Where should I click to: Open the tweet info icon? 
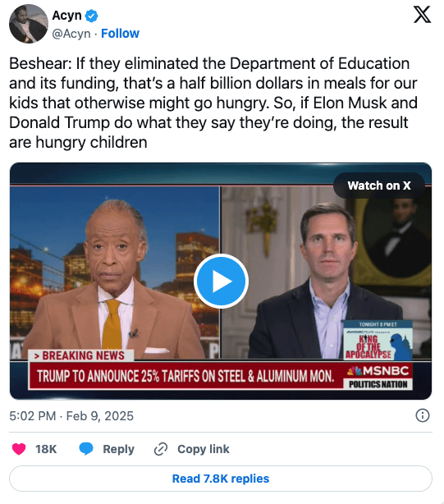pos(423,415)
